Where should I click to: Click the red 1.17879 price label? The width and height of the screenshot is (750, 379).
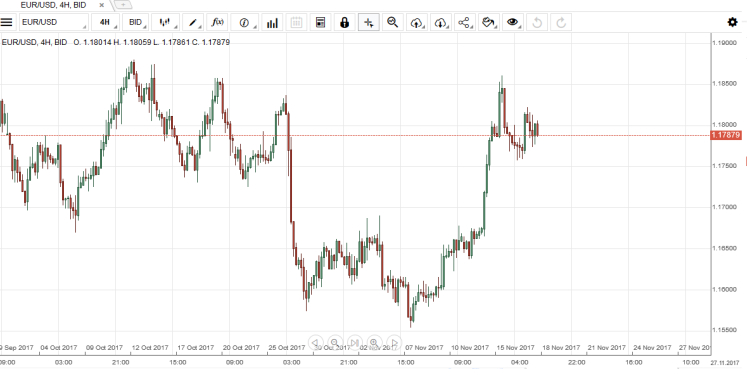click(x=726, y=135)
